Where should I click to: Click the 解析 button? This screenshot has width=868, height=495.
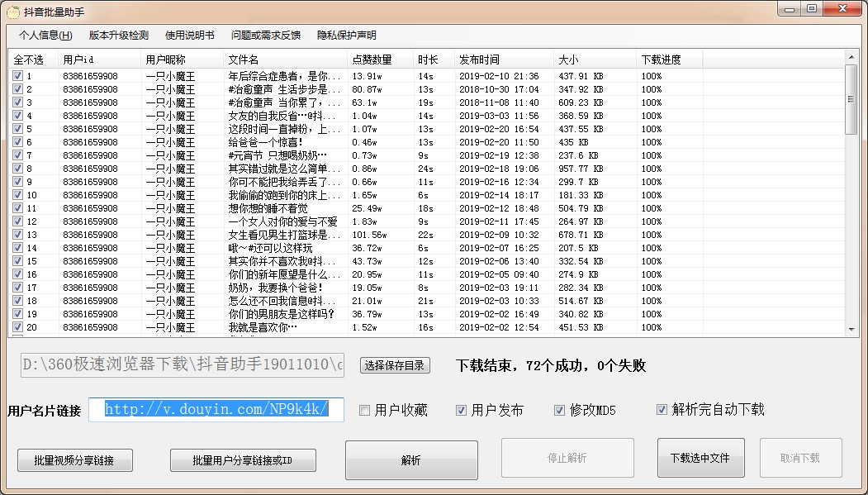pos(411,460)
